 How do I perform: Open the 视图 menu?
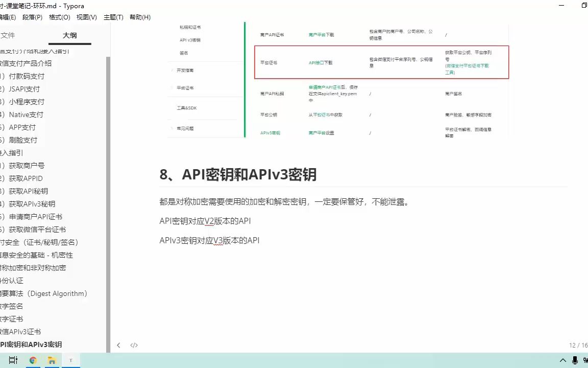click(x=86, y=17)
